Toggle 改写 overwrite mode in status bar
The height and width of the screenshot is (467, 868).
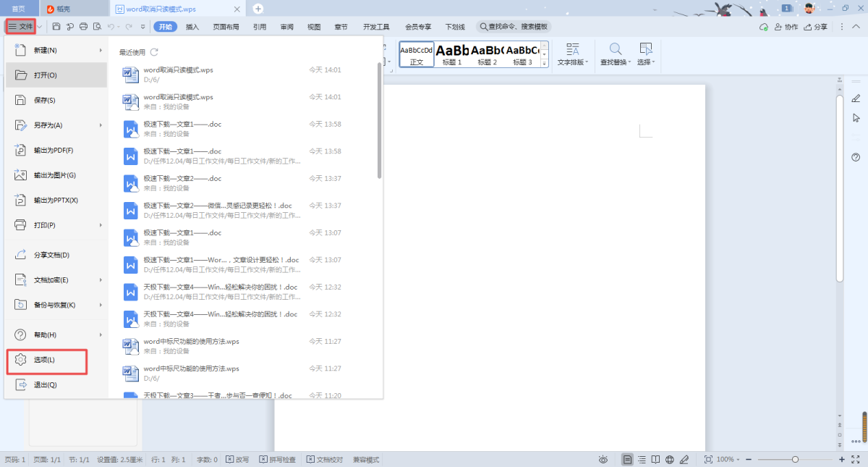237,460
